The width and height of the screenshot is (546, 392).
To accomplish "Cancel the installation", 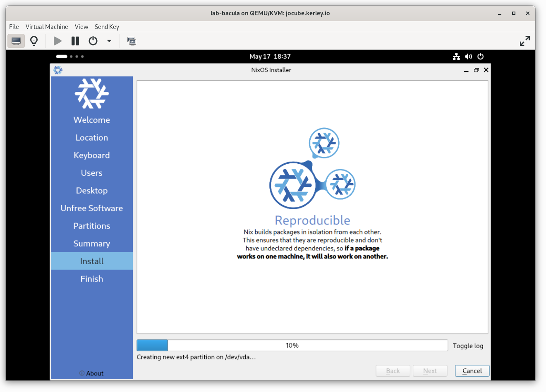I will tap(472, 371).
